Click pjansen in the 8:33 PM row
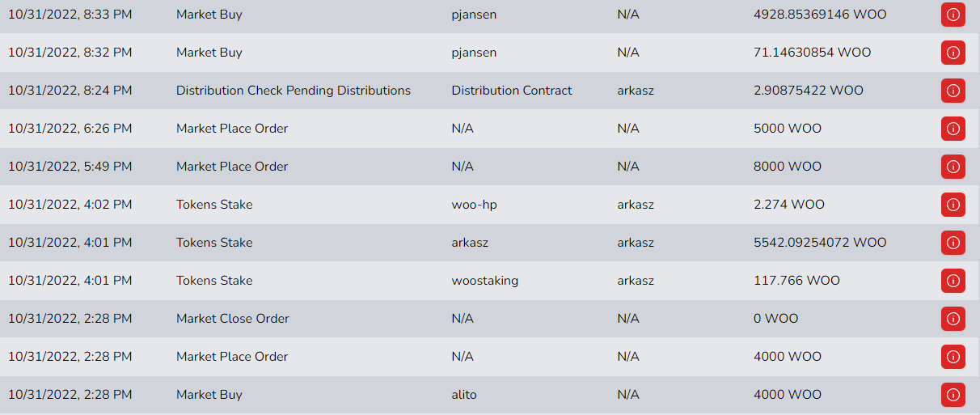980x415 pixels. pos(474,15)
